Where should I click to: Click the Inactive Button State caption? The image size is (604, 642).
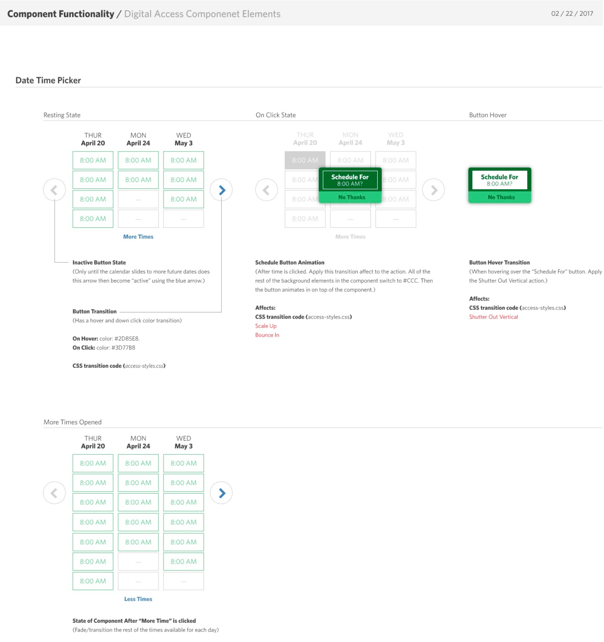pos(99,262)
